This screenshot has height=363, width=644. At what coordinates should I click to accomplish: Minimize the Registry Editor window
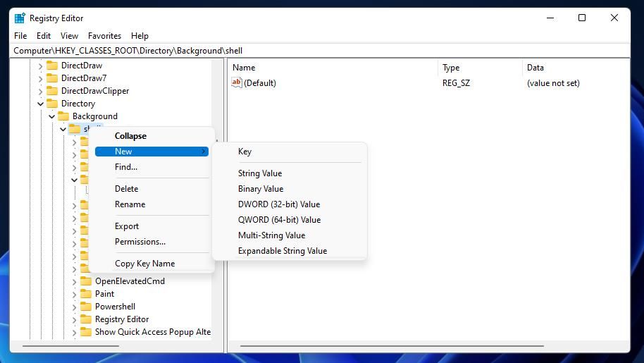[550, 18]
